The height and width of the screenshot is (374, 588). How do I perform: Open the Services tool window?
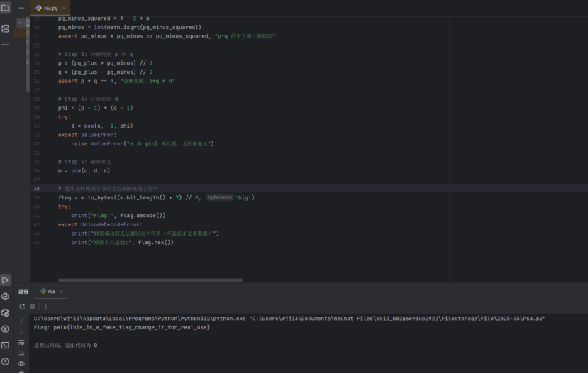tap(5, 329)
